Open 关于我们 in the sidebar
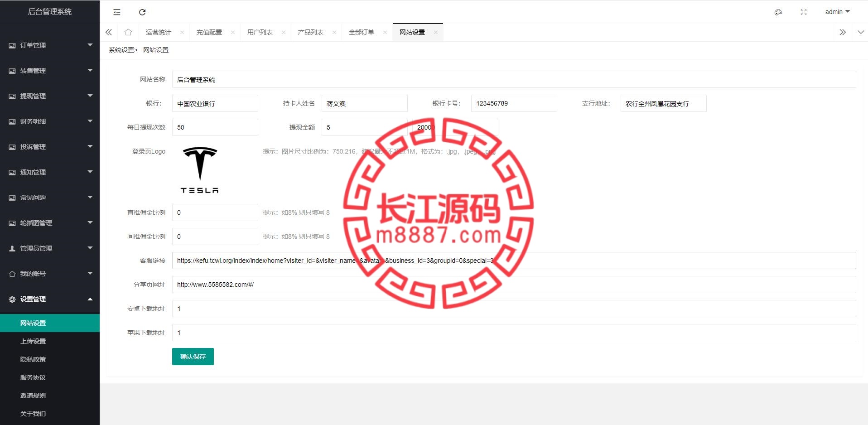 pos(50,414)
